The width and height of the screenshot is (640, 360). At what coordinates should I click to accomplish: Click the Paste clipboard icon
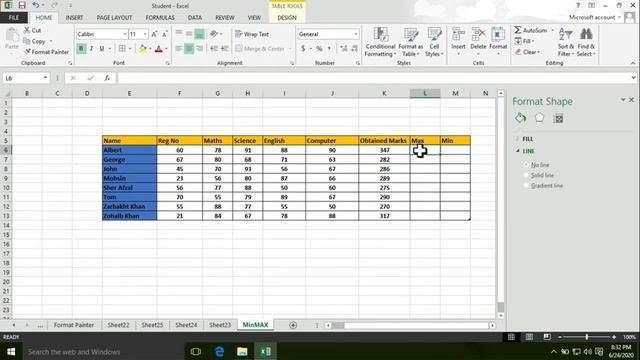tap(12, 36)
